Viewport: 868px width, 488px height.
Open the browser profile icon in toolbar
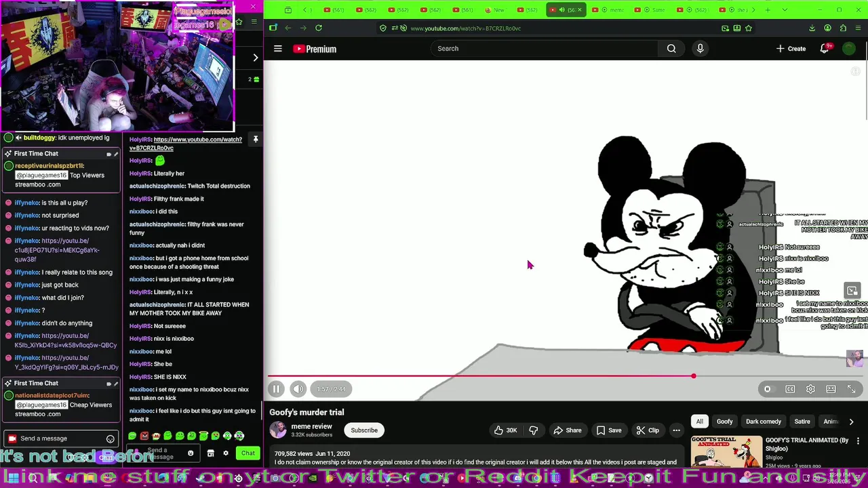click(827, 28)
